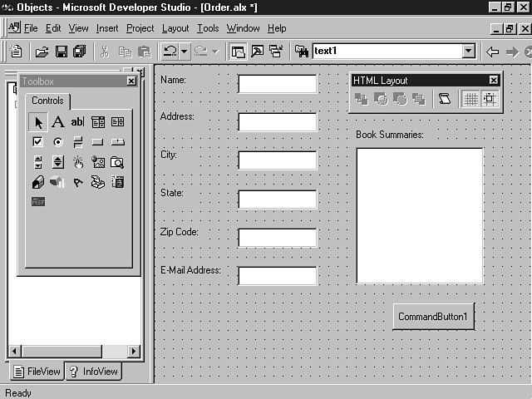Click the CommandButton1 button
The image size is (532, 399).
point(433,317)
